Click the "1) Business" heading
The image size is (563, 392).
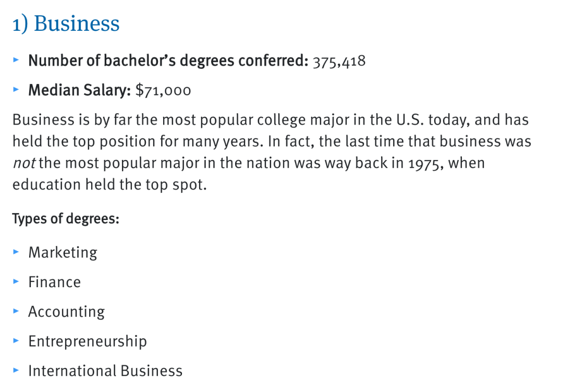[66, 24]
